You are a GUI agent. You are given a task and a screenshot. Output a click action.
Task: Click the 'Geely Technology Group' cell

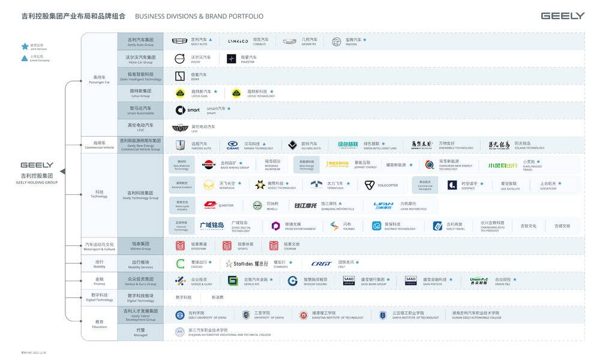140,195
